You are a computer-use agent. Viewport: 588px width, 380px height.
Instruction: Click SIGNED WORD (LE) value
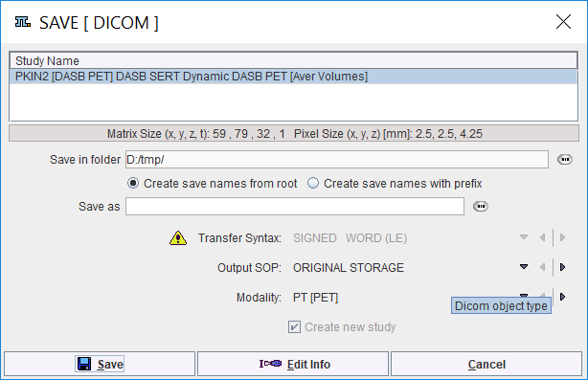click(350, 238)
